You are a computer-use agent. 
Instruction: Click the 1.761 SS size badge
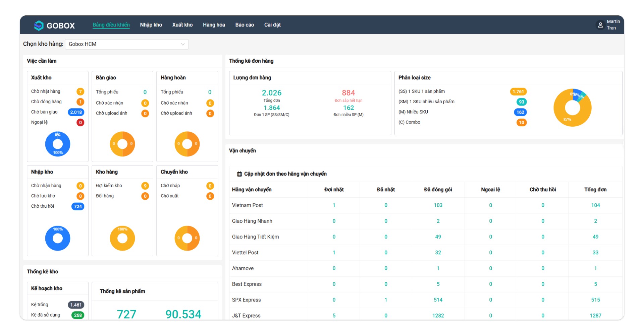(518, 91)
